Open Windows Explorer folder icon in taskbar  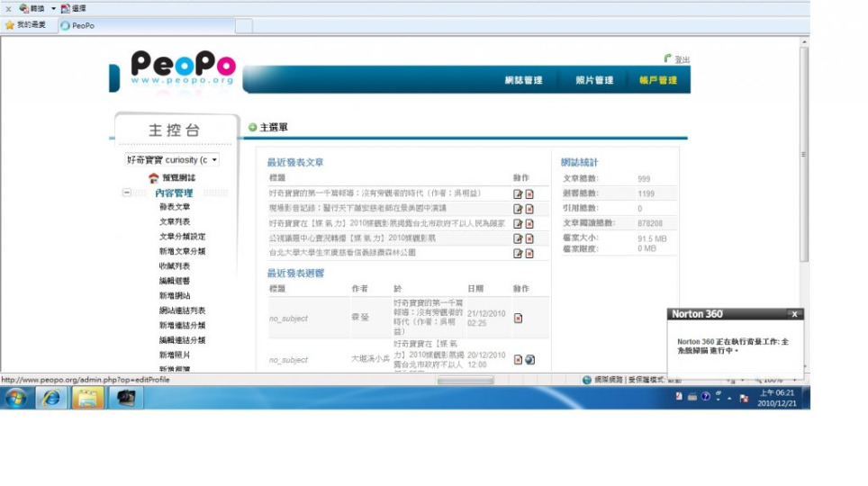tap(87, 398)
